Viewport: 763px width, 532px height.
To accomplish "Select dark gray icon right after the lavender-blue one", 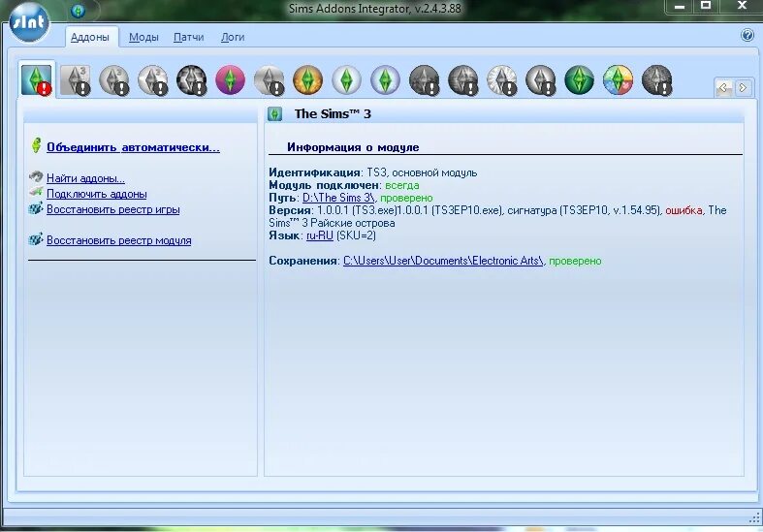I will (425, 79).
